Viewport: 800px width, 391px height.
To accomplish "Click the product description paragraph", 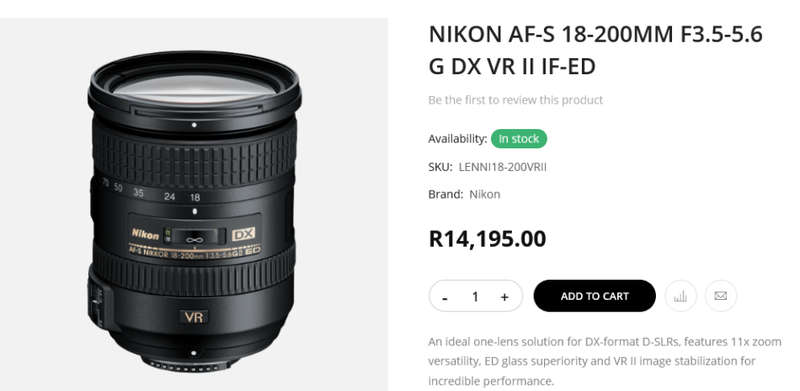I will (605, 361).
